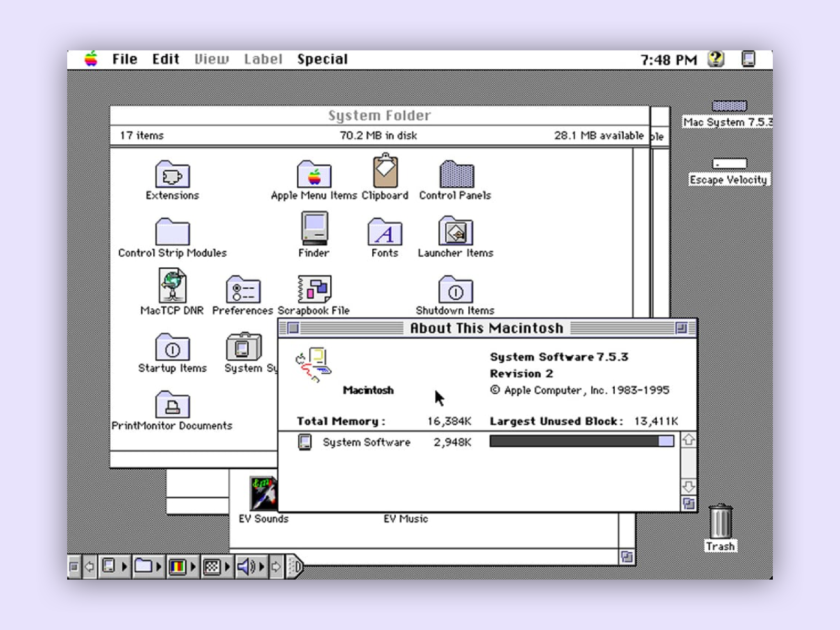Viewport: 840px width, 630px height.
Task: Click the File Sharing folder module in Control Strip
Action: 143,566
